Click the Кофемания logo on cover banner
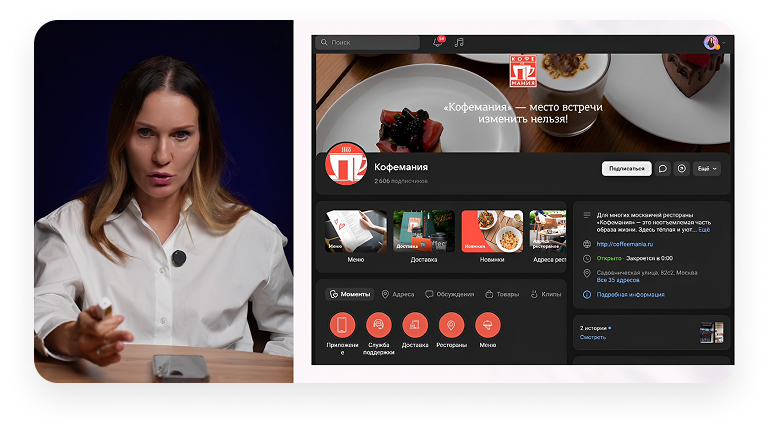The width and height of the screenshot is (770, 431). pos(523,71)
